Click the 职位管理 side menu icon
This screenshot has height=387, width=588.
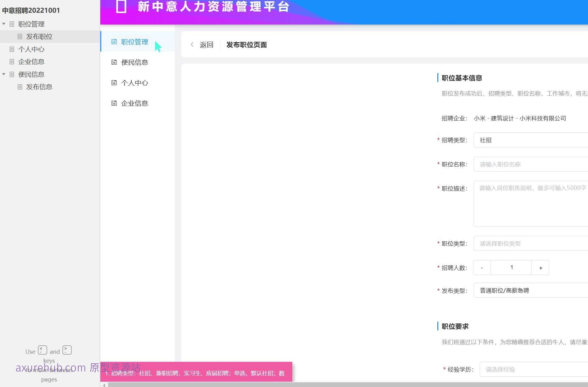114,42
